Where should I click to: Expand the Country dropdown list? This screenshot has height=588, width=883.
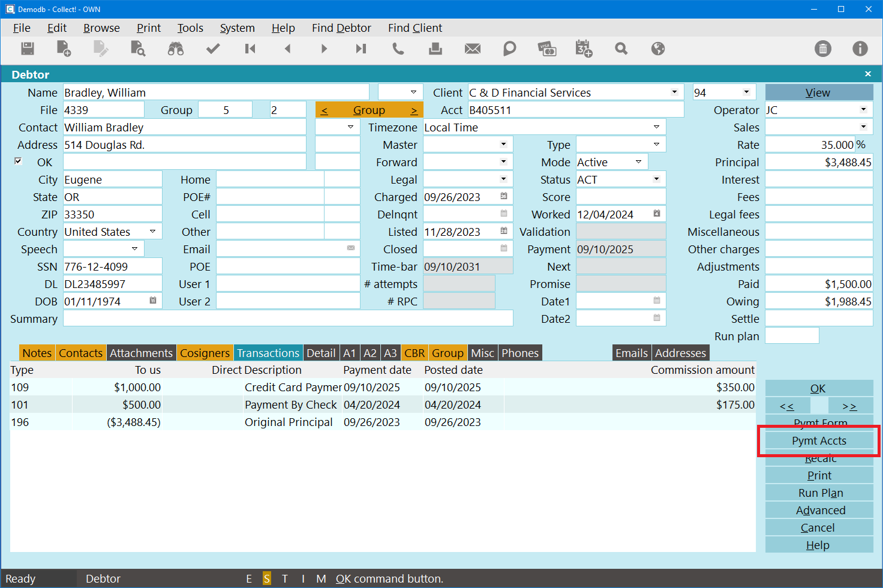tap(152, 232)
